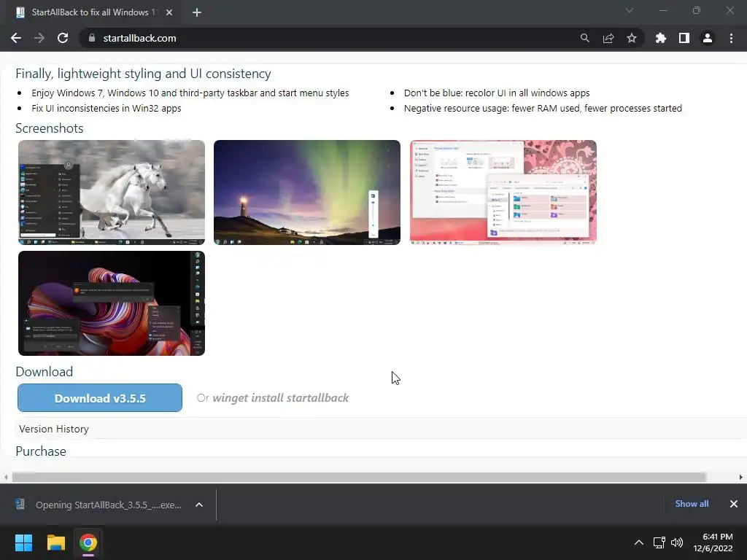
Task: Expand download item options chevron
Action: click(x=199, y=505)
